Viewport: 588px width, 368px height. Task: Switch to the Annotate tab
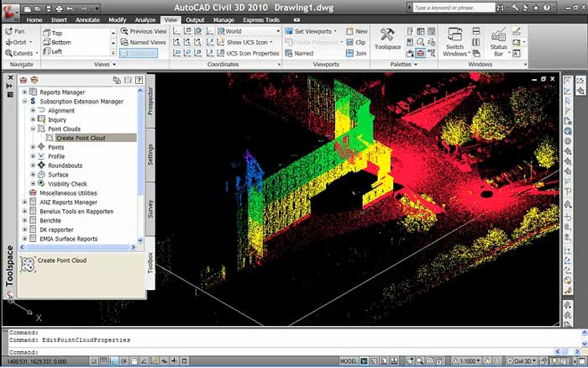coord(87,20)
